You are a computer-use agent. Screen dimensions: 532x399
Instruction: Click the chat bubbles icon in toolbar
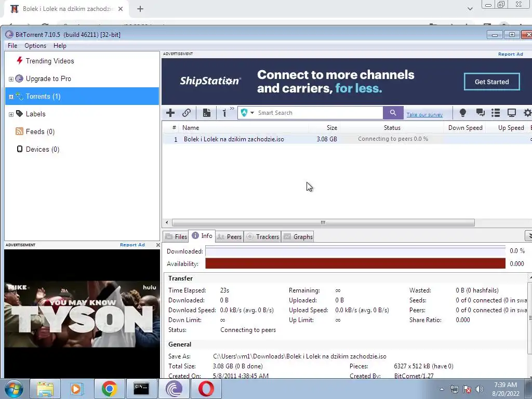[x=480, y=113]
